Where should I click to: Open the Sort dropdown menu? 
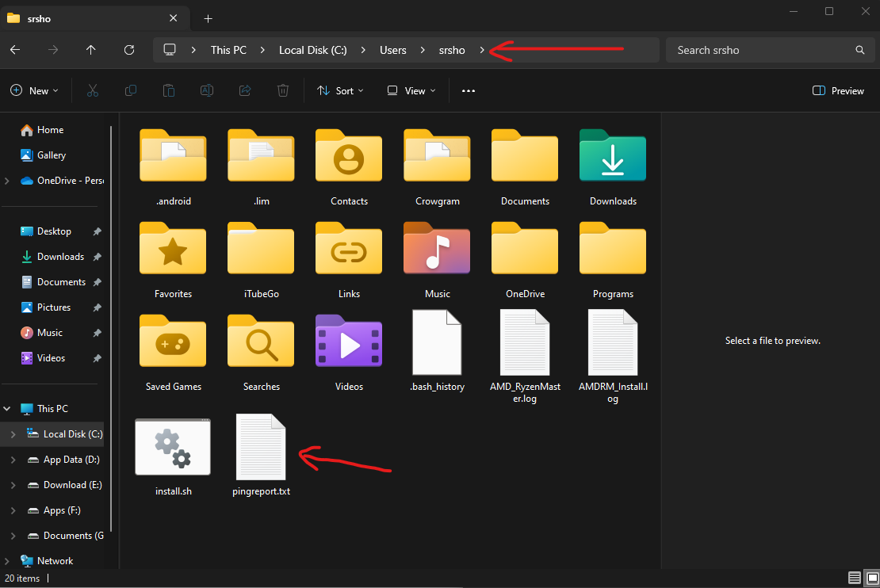pyautogui.click(x=341, y=91)
